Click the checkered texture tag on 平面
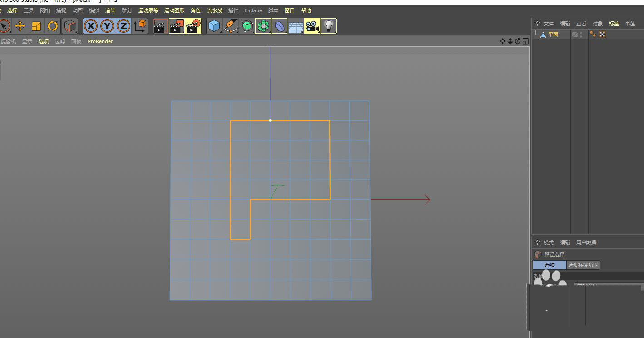Screen dimensions: 644x338 [602, 34]
